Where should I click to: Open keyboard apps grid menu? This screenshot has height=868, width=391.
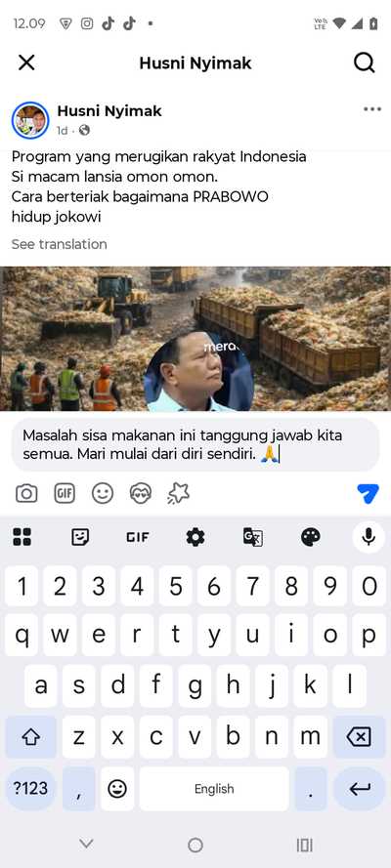tap(22, 536)
